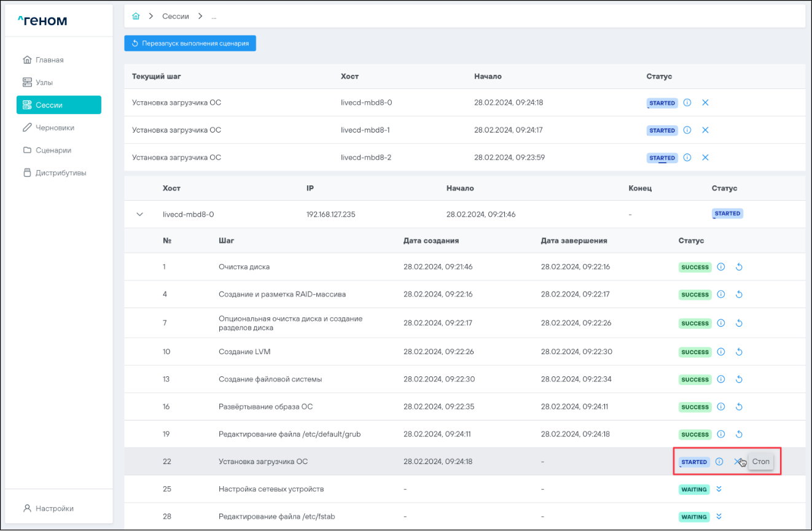Expand the 'Настройка сетевых устройств' waiting step
The height and width of the screenshot is (531, 812).
[x=720, y=489]
